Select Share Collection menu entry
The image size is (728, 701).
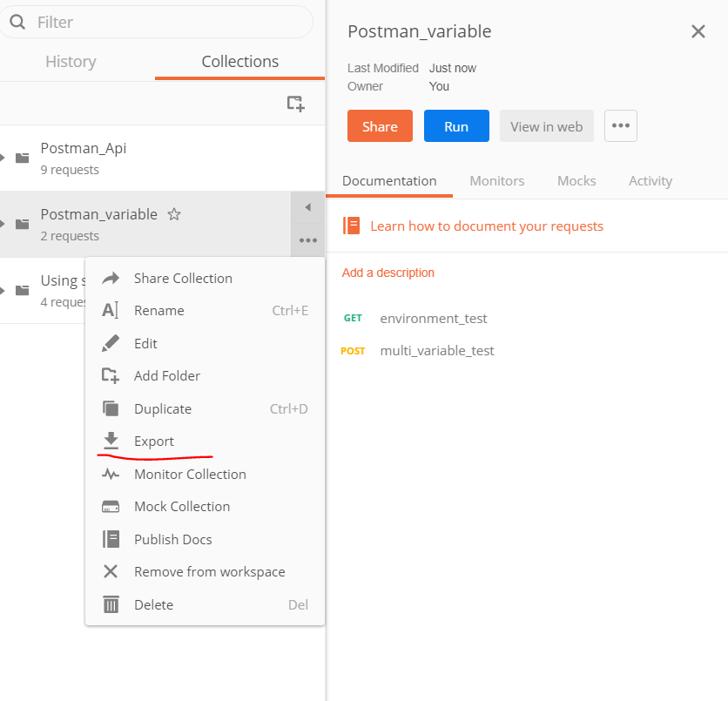(x=205, y=278)
